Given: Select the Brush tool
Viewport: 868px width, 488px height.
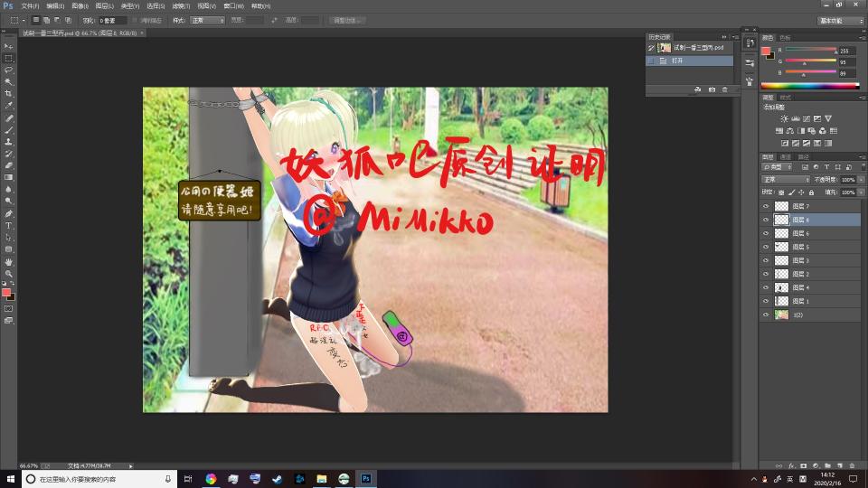Looking at the screenshot, I should click(8, 130).
